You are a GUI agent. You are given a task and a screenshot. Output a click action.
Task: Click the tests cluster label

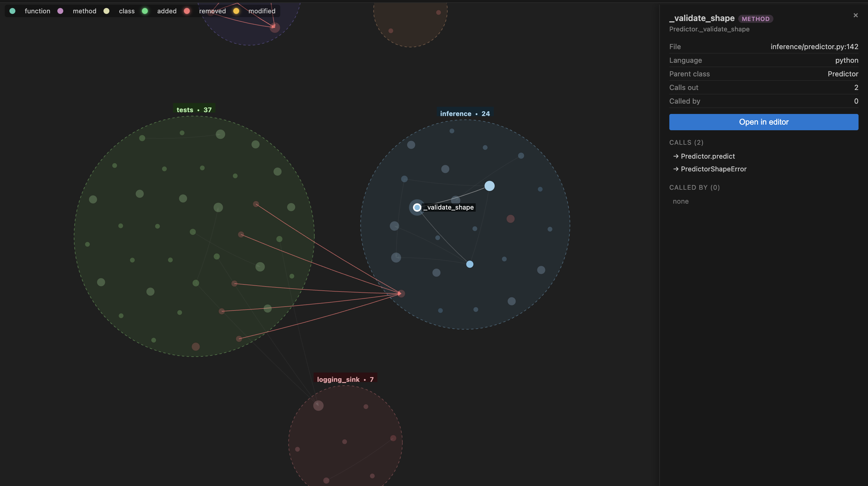[194, 110]
